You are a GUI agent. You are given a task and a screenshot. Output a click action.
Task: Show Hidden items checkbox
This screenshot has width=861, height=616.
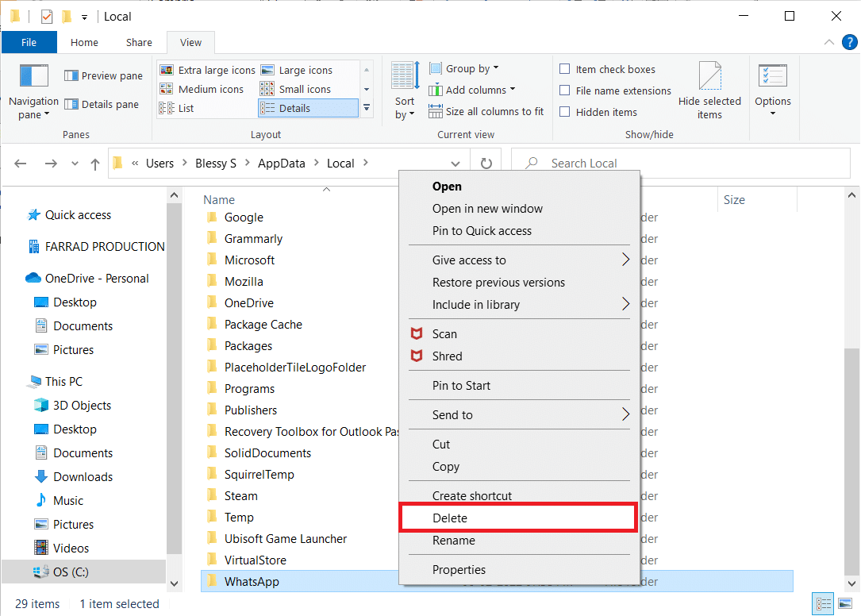tap(564, 112)
